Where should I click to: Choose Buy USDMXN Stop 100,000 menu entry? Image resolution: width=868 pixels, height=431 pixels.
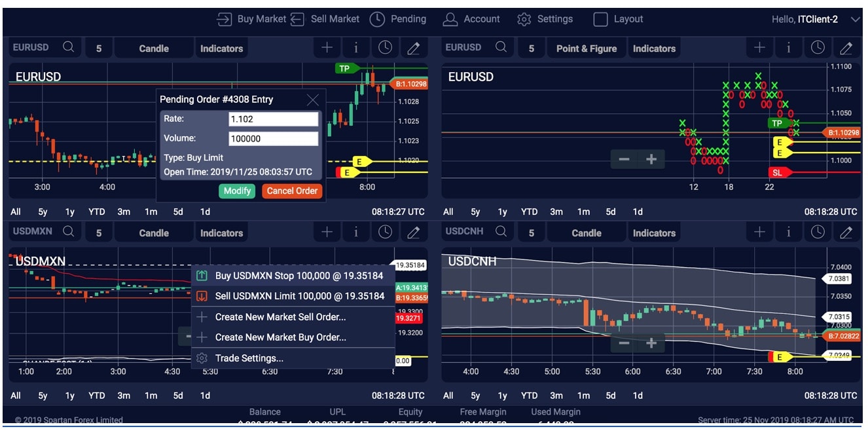[293, 276]
